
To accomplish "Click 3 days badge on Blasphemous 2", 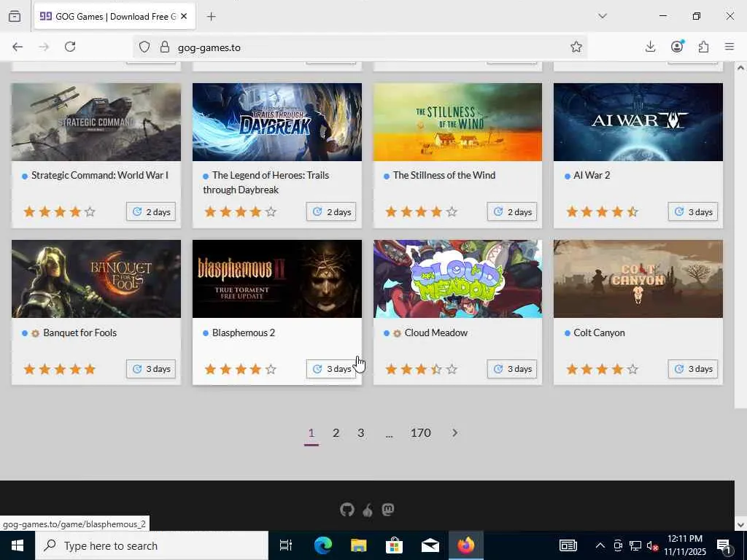I will 332,369.
